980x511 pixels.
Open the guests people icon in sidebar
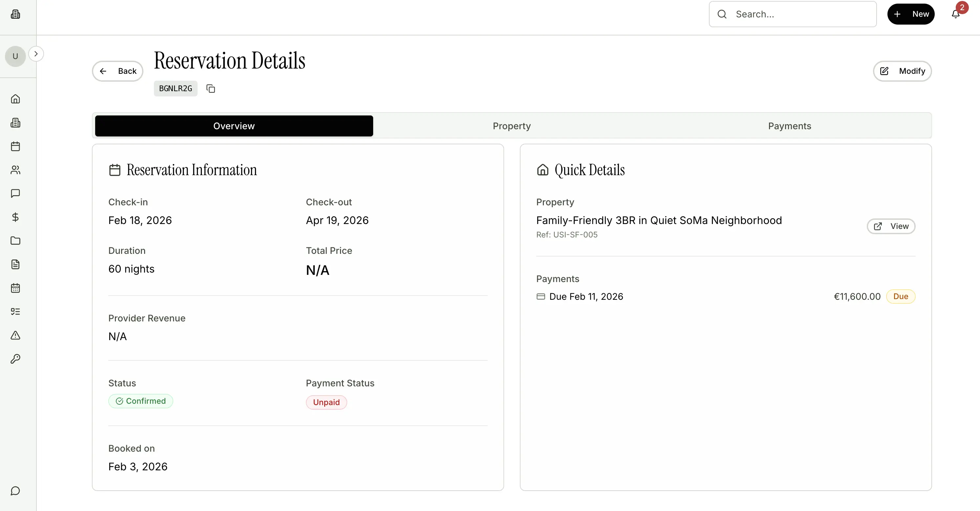coord(15,170)
